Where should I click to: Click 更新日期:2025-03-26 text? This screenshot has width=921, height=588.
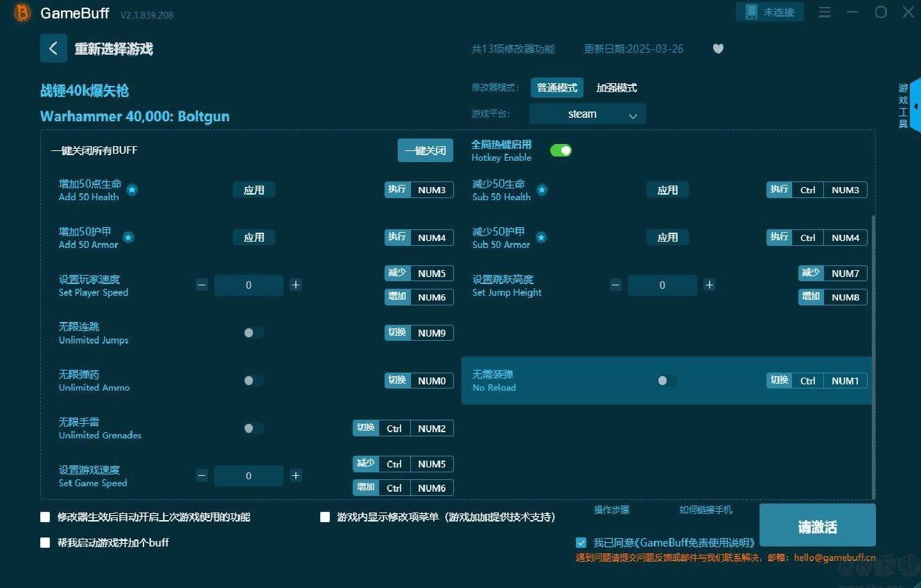tap(633, 49)
